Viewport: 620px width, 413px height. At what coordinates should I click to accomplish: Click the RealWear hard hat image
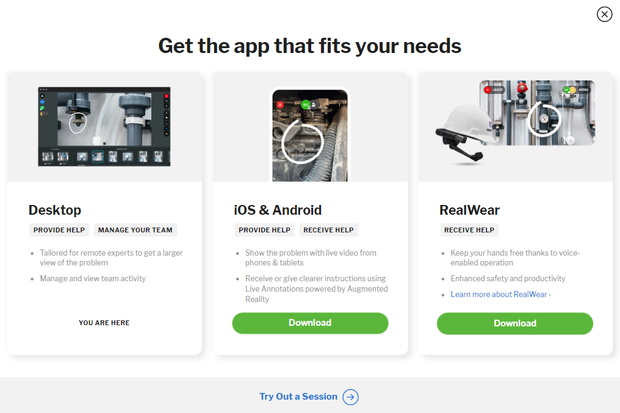click(x=464, y=134)
